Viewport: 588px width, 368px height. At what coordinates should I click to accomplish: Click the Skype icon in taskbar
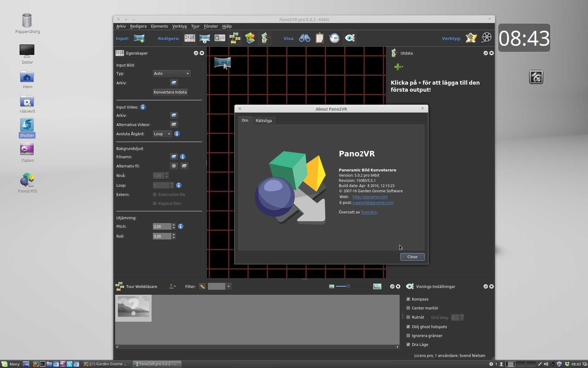70,364
